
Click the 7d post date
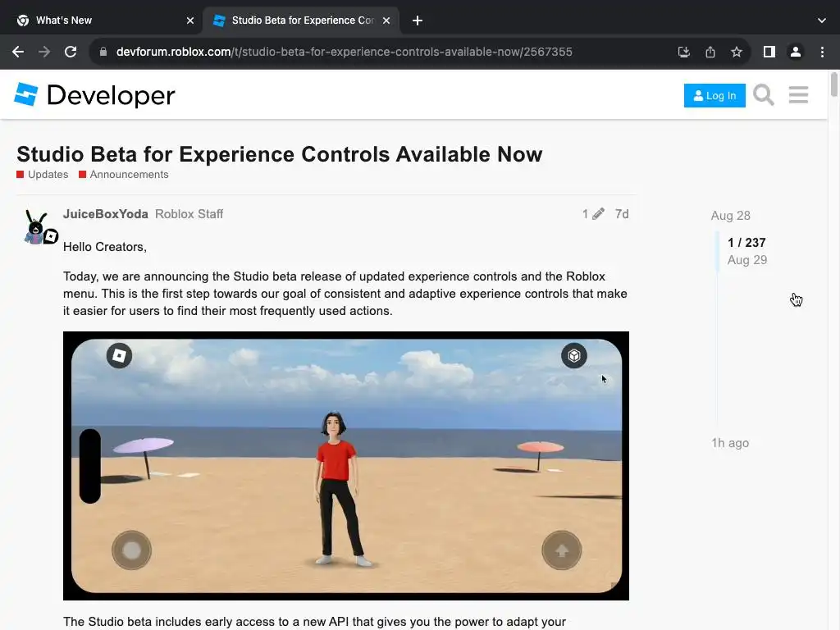[622, 214]
